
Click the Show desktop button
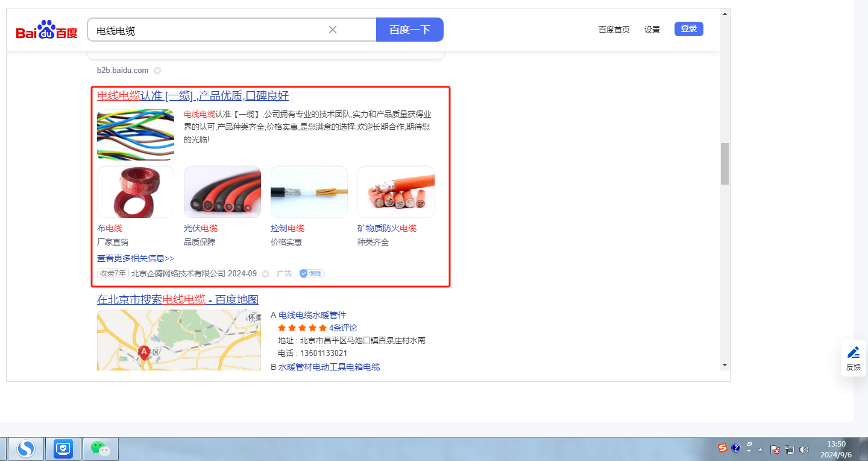coord(864,449)
